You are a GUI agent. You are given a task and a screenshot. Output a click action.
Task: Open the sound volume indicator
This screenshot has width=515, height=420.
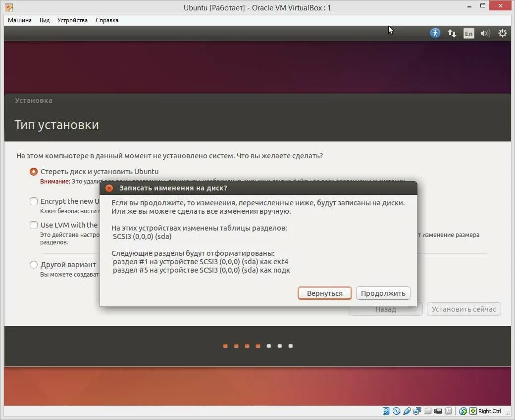(x=485, y=33)
